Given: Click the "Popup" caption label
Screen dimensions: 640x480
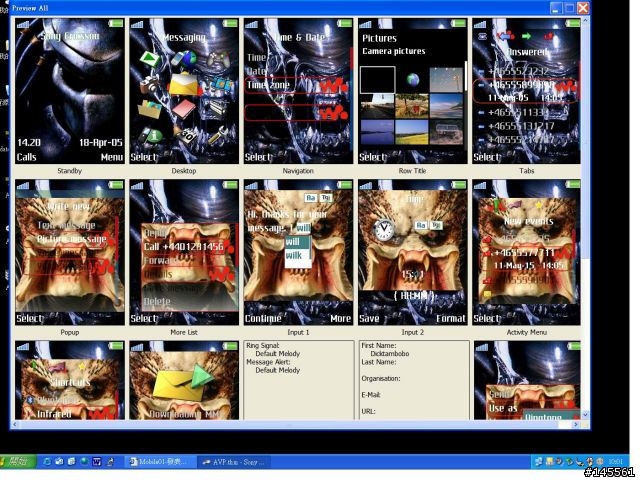Looking at the screenshot, I should coord(69,332).
